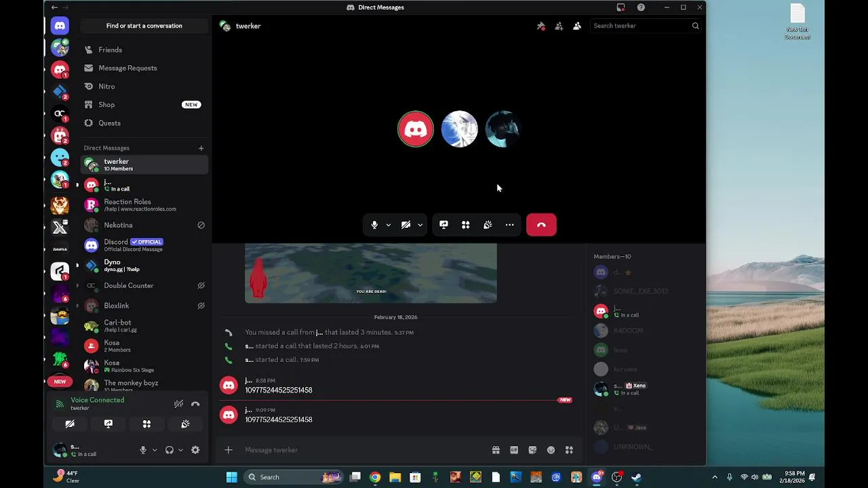Open emoji picker
The width and height of the screenshot is (868, 488).
pos(551,450)
